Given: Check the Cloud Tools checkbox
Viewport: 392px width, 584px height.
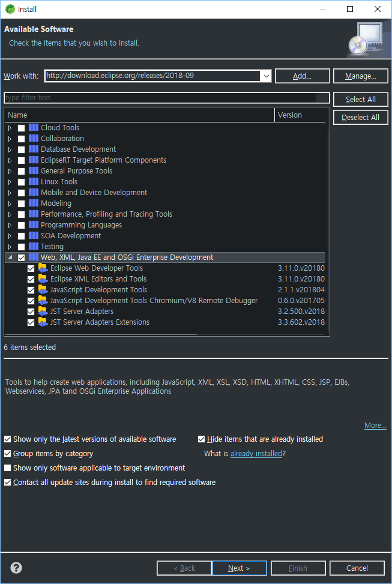Looking at the screenshot, I should (21, 128).
